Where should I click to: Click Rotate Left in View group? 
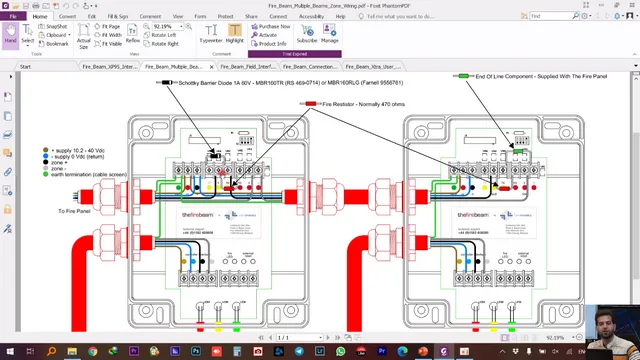click(160, 35)
